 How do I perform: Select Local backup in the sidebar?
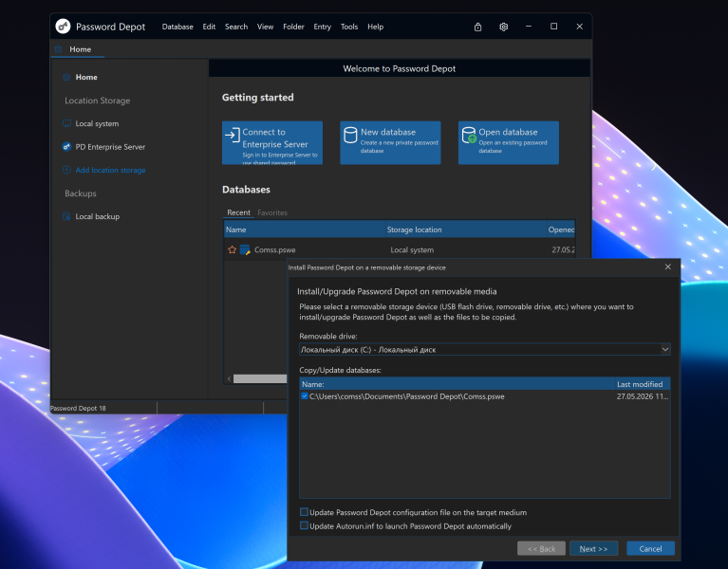98,216
